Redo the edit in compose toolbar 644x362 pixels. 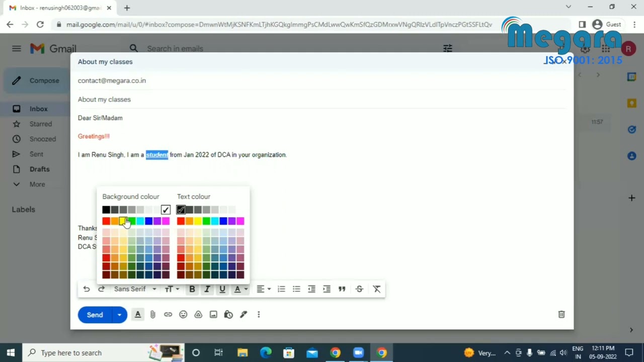(x=101, y=289)
